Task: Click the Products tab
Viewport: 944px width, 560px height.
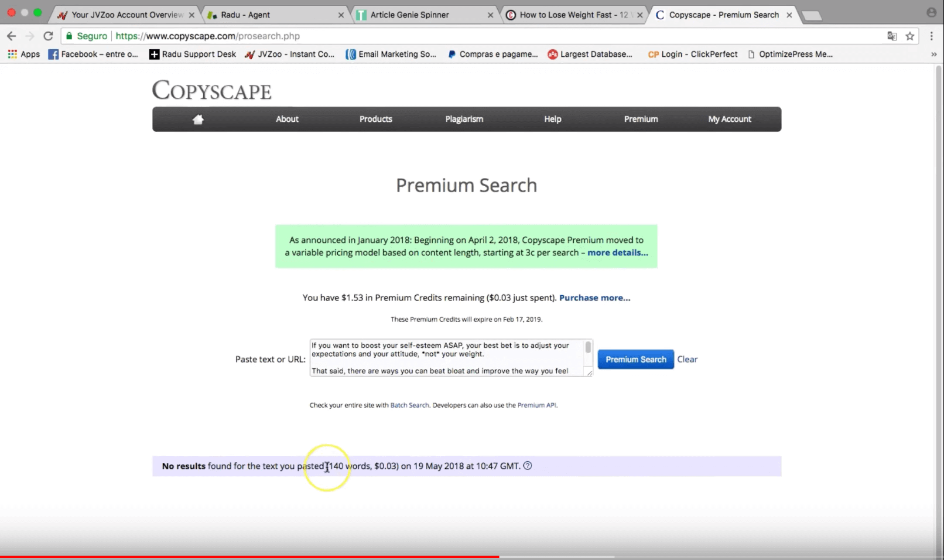Action: pos(375,119)
